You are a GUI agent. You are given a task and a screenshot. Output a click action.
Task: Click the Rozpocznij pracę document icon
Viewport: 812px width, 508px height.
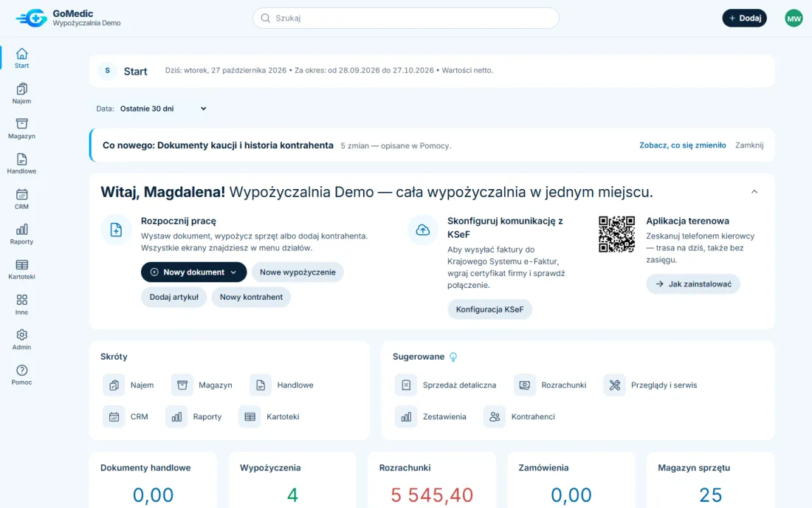[x=116, y=230]
